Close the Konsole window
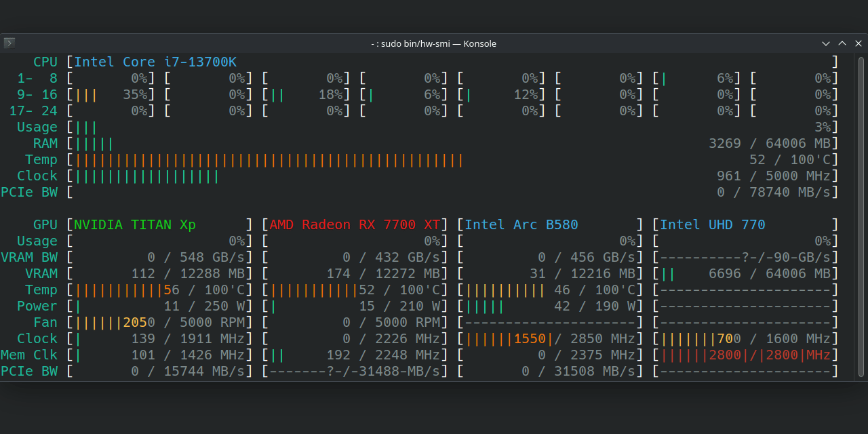The image size is (868, 434). (858, 43)
